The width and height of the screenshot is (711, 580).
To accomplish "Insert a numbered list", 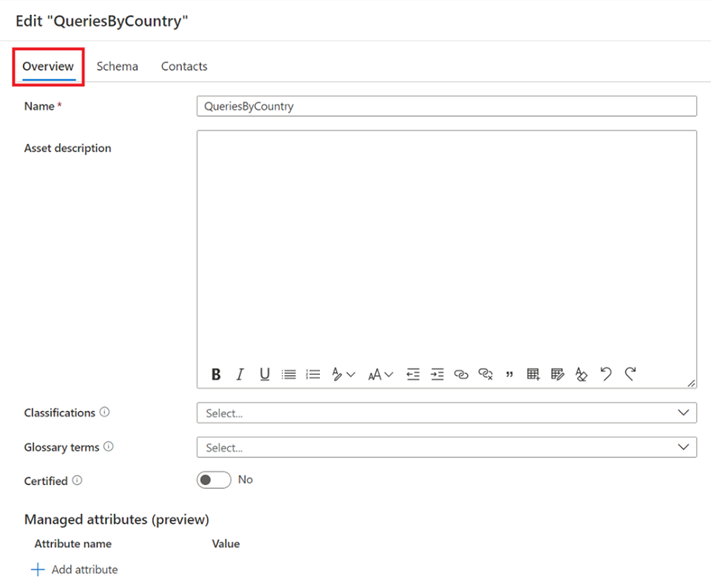I will [x=313, y=375].
